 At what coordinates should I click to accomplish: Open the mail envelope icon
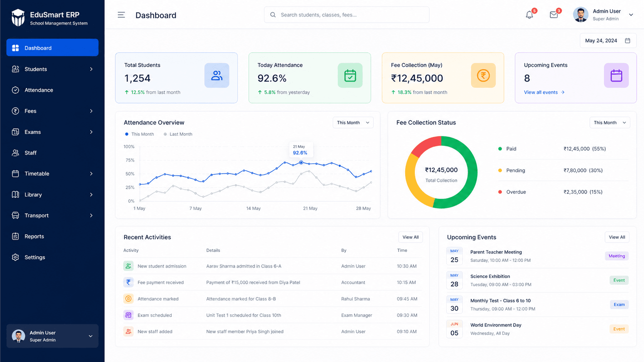pyautogui.click(x=554, y=15)
